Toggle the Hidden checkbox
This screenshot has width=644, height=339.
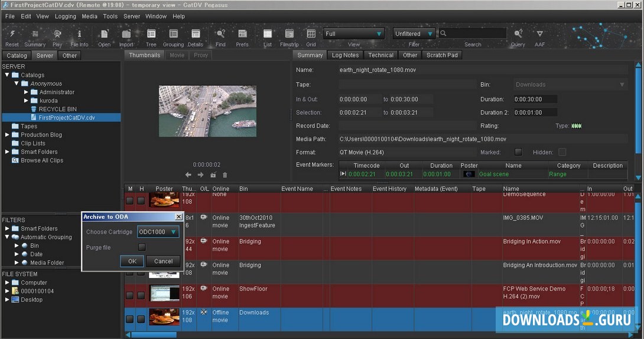(x=562, y=152)
